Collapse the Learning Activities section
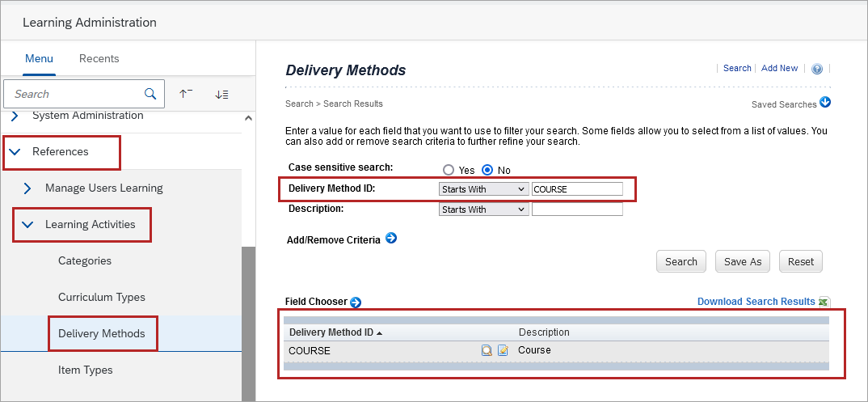The image size is (868, 402). pos(27,225)
